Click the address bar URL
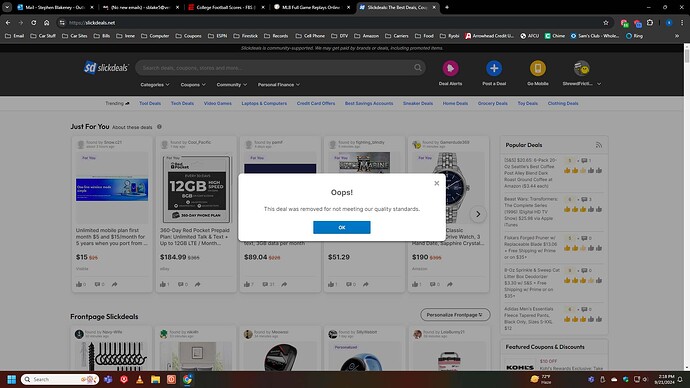The image size is (690, 388). (92, 22)
